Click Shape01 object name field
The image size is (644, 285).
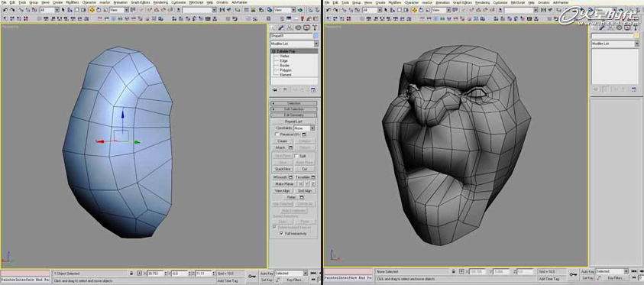click(x=291, y=36)
